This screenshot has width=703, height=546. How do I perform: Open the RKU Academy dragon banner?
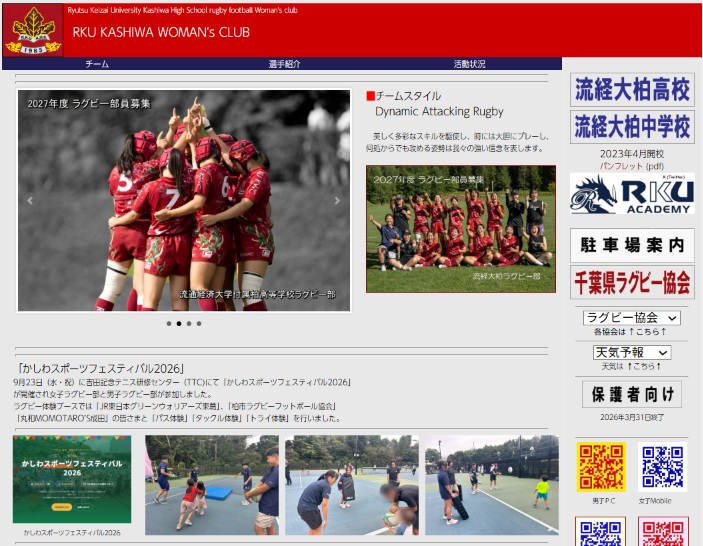[x=632, y=194]
